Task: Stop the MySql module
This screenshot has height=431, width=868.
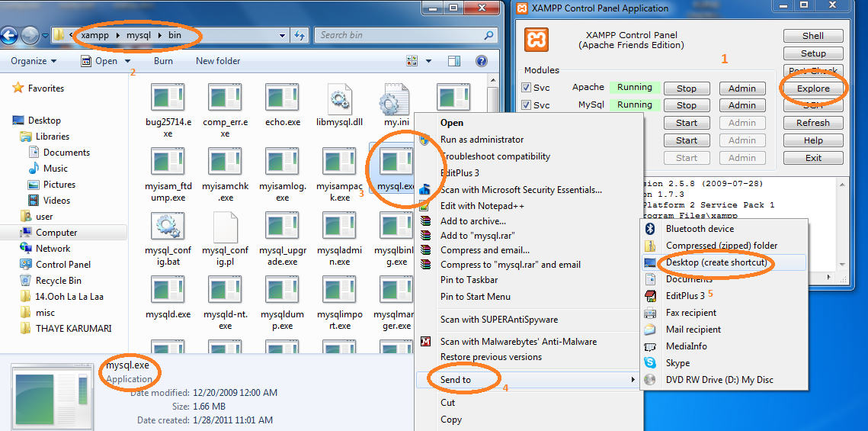Action: [687, 105]
